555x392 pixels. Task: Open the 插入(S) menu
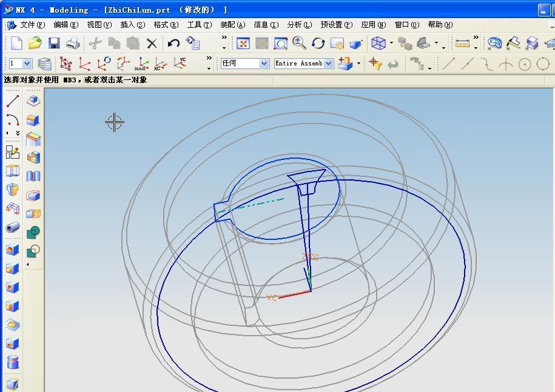click(x=132, y=25)
